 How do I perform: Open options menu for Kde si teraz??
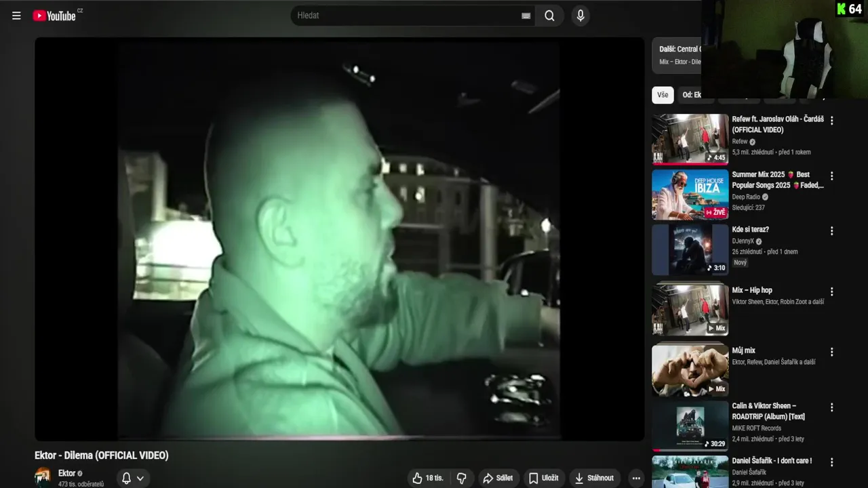(x=832, y=231)
